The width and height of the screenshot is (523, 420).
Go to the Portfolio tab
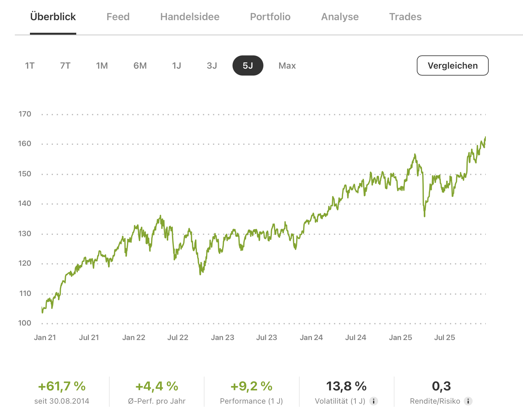(270, 17)
